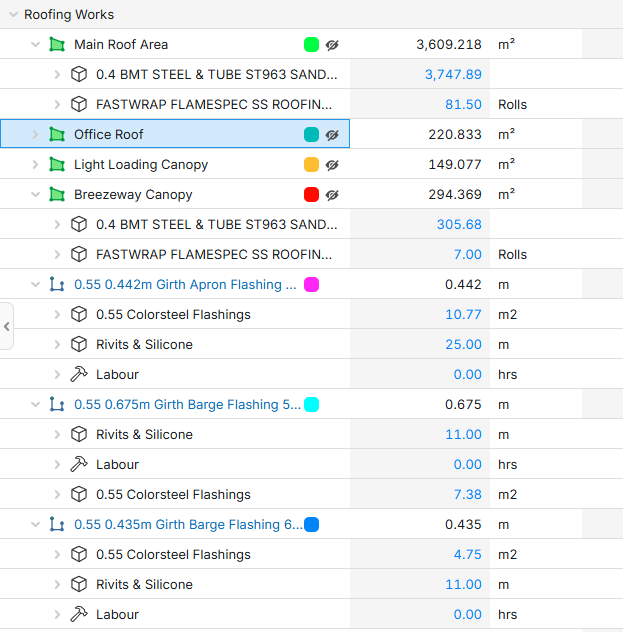Click the Light Loading Canopy area icon

pos(56,165)
